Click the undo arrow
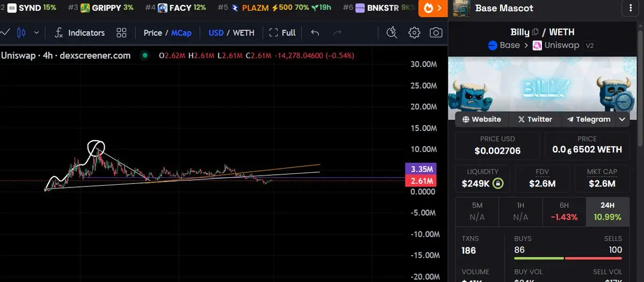This screenshot has width=644, height=282. tap(315, 33)
